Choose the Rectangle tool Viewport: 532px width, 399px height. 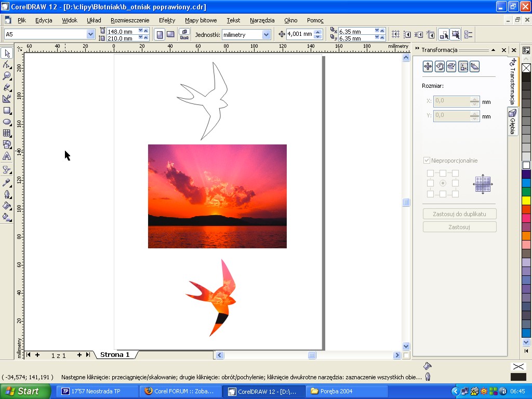[7, 110]
